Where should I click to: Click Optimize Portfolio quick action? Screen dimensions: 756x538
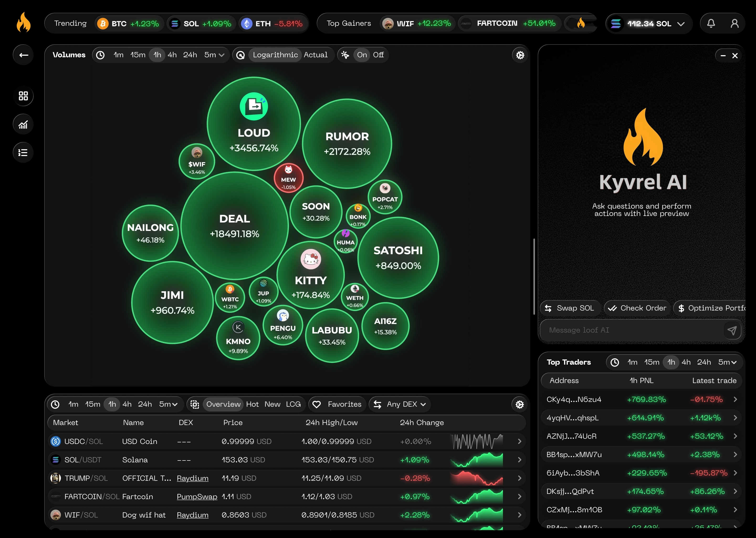(x=710, y=308)
